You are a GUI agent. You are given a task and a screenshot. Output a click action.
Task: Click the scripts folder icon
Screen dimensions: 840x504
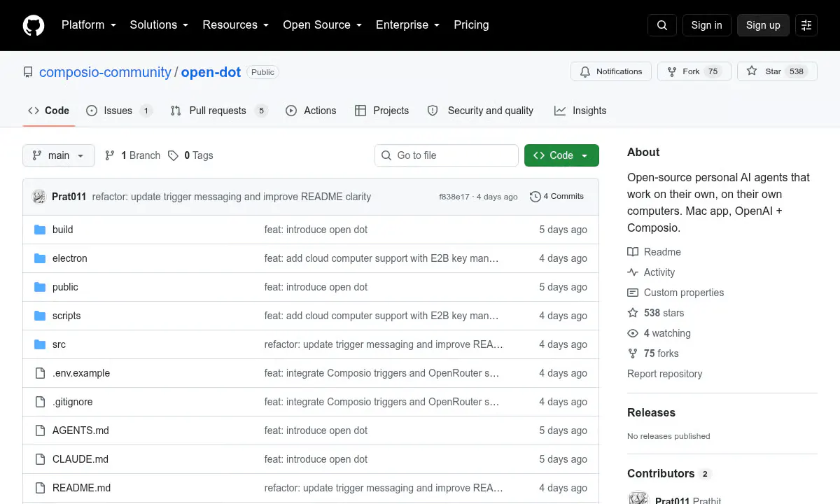click(40, 316)
